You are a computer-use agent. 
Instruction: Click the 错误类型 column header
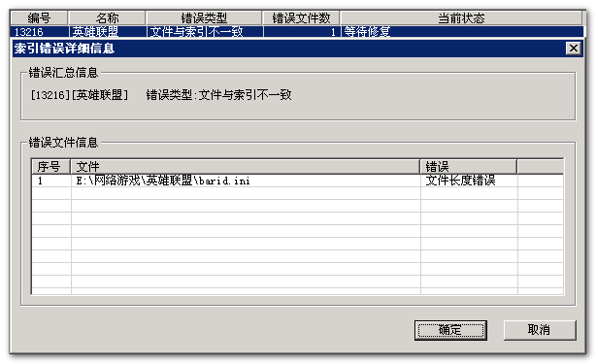coord(204,17)
